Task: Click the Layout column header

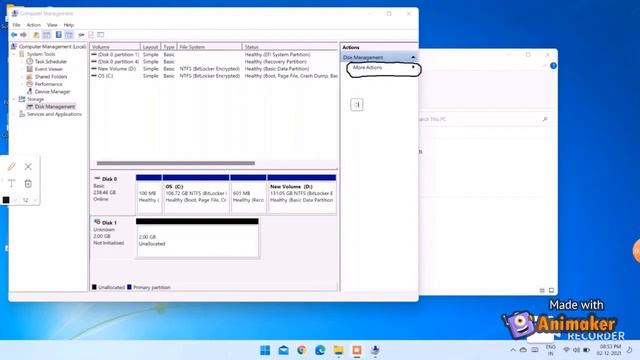Action: 151,47
